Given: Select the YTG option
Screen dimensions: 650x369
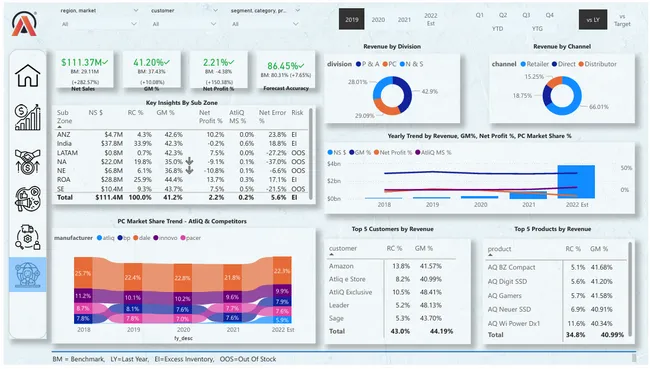Looking at the screenshot, I should tap(537, 29).
